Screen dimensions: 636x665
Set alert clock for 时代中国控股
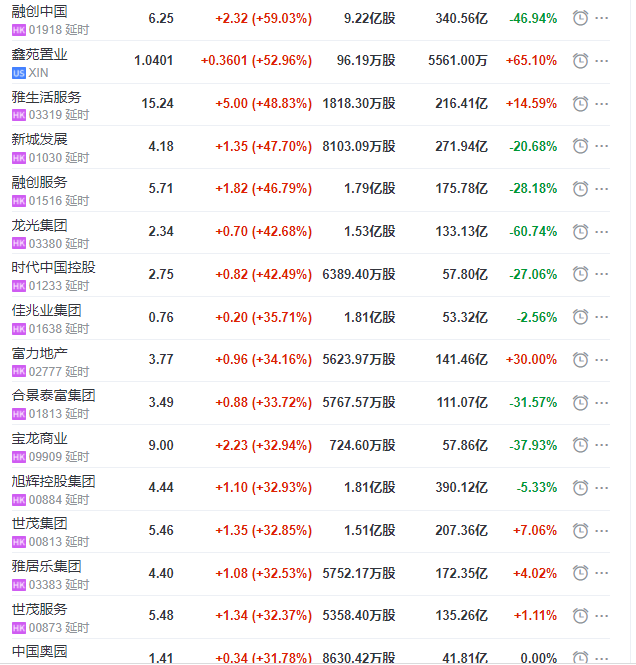pos(580,274)
